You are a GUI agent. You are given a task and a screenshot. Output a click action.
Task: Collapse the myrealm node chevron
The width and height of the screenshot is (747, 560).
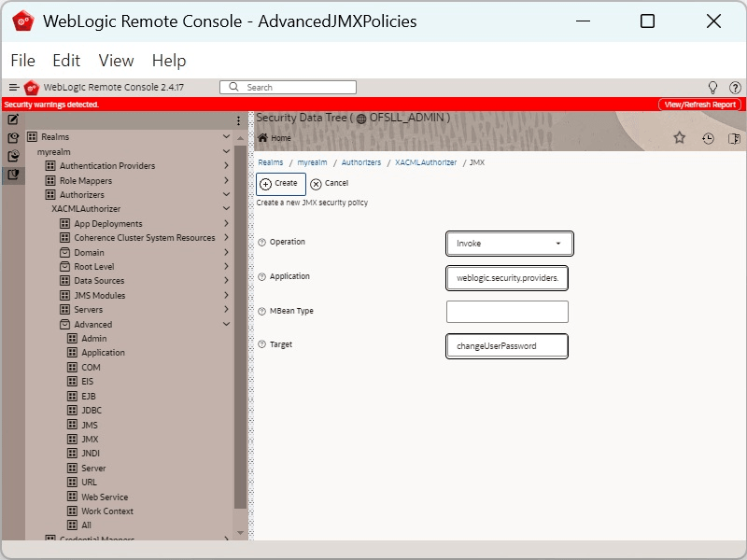pos(226,151)
